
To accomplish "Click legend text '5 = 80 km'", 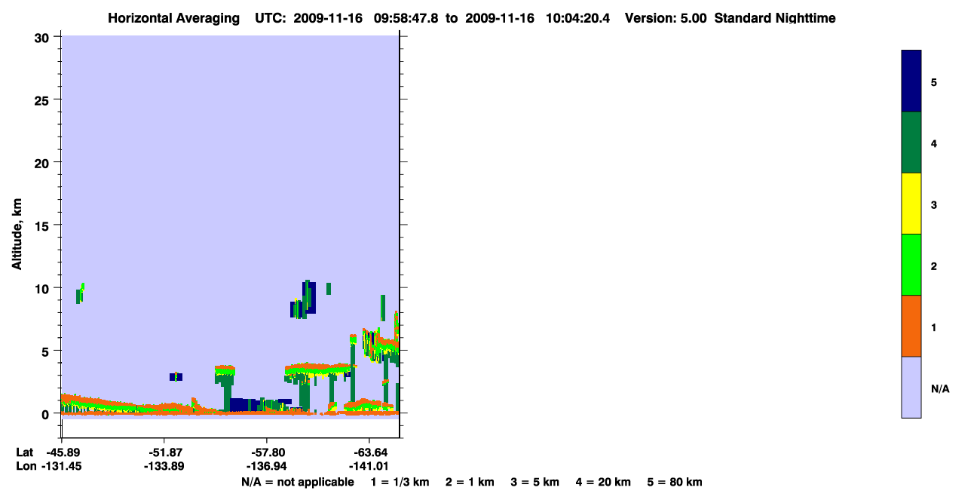I will (675, 482).
